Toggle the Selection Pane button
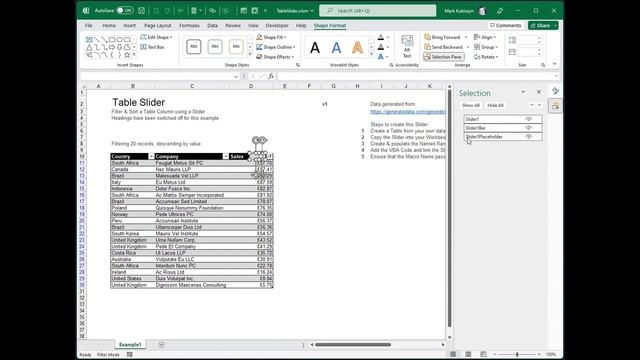This screenshot has height=360, width=640. [443, 57]
